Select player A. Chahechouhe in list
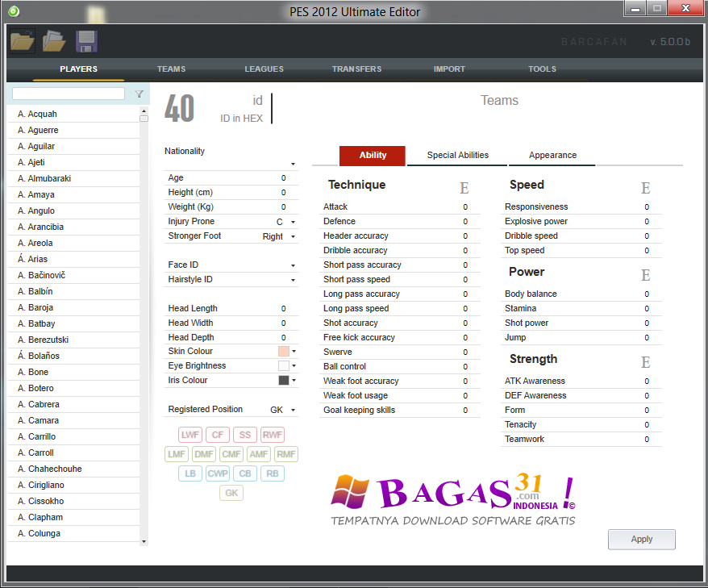708x588 pixels. [x=74, y=469]
